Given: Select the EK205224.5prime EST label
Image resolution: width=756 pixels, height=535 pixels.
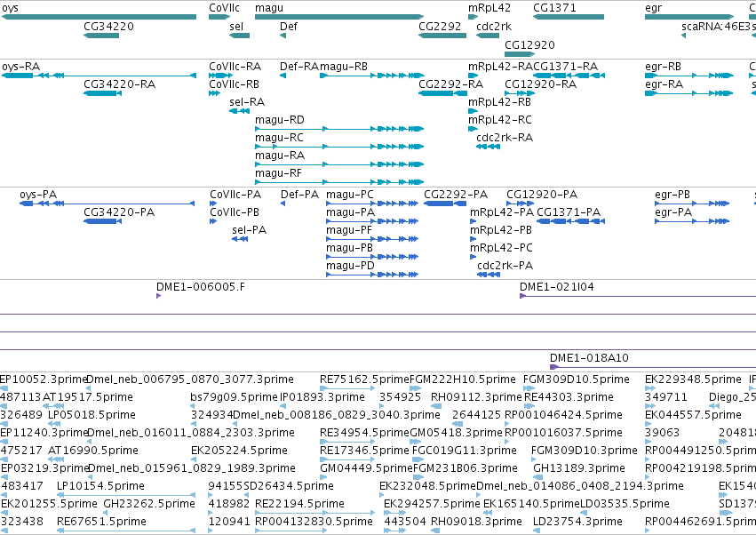Looking at the screenshot, I should click(x=239, y=451).
